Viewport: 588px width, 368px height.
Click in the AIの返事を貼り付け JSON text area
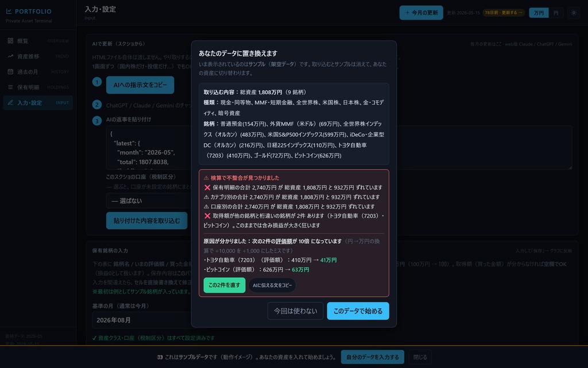339,148
